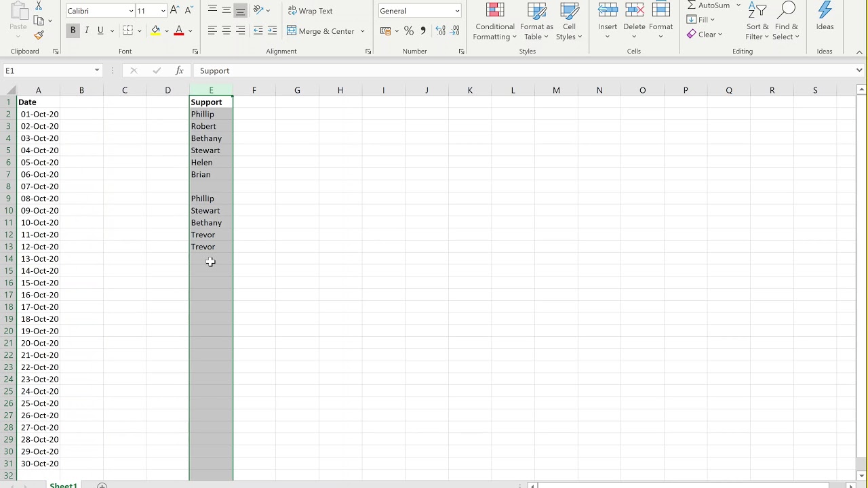Click the Cut scissors icon
This screenshot has height=488, width=868.
tap(39, 5)
